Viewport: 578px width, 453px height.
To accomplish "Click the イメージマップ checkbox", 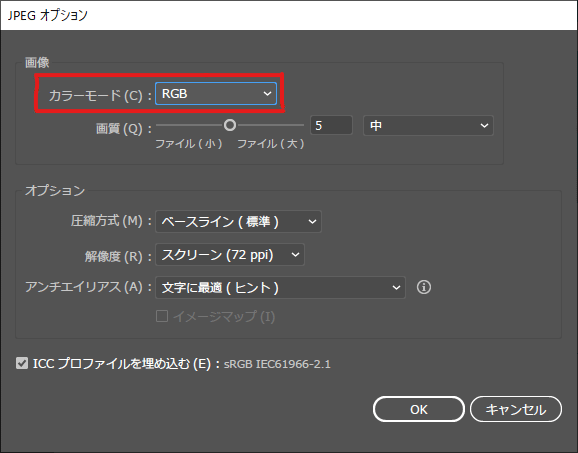I will [x=162, y=316].
